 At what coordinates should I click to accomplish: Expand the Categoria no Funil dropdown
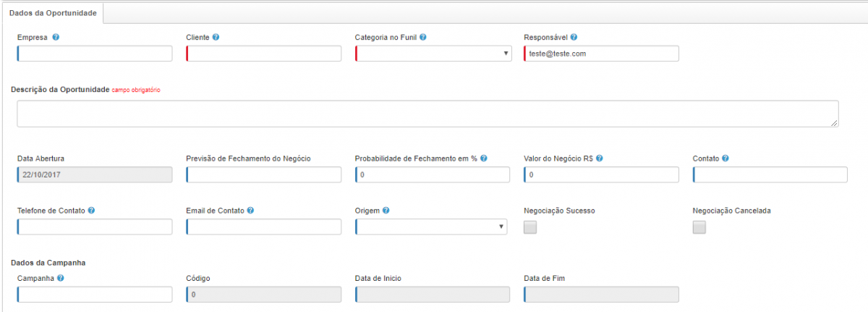coord(433,54)
